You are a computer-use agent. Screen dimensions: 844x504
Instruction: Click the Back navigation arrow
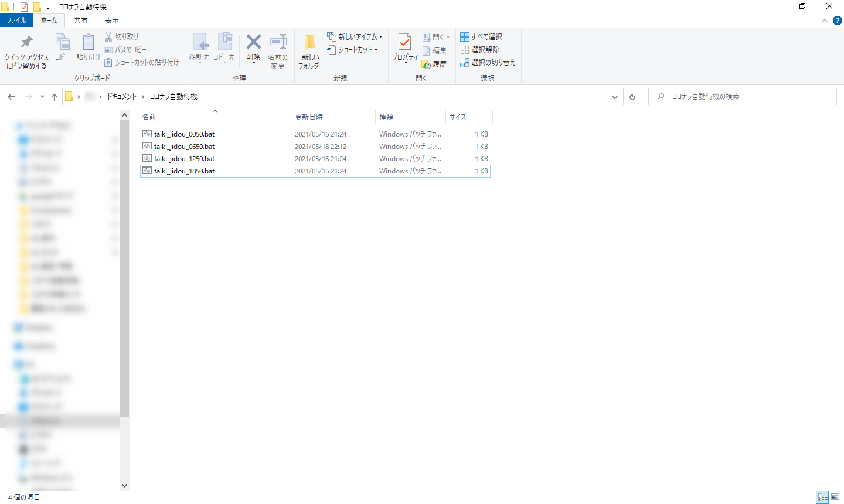tap(11, 97)
